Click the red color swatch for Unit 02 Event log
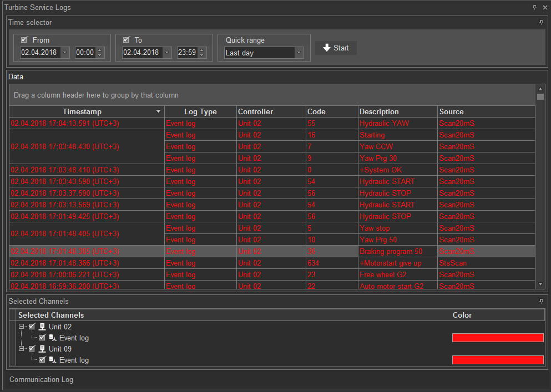Screen dimensions: 551x392 [498, 338]
